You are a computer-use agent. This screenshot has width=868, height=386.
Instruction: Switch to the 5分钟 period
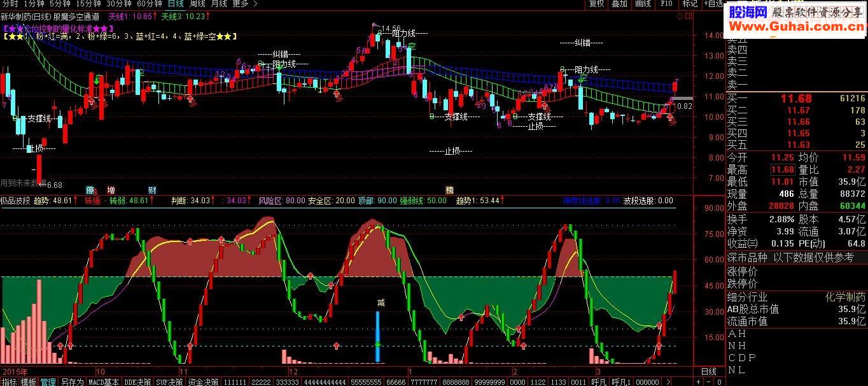point(61,4)
